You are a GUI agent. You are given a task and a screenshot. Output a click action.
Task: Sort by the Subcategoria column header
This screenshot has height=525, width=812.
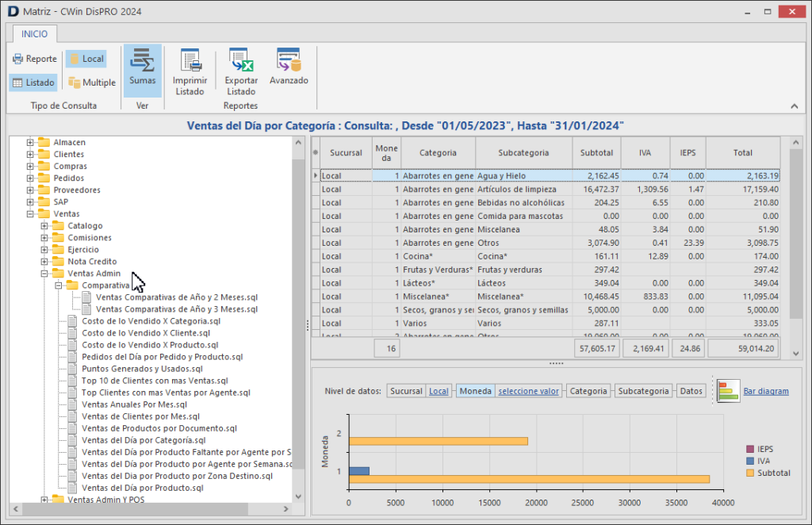523,152
